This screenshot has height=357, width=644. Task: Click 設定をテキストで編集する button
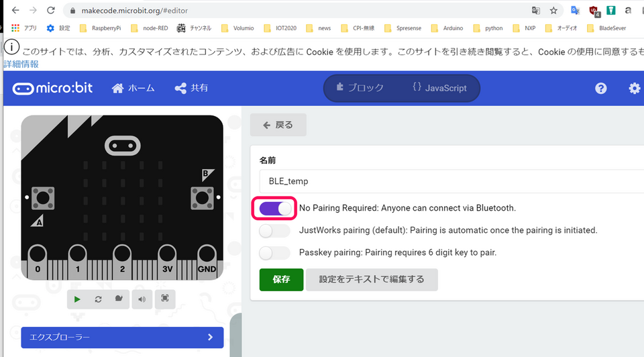(372, 280)
